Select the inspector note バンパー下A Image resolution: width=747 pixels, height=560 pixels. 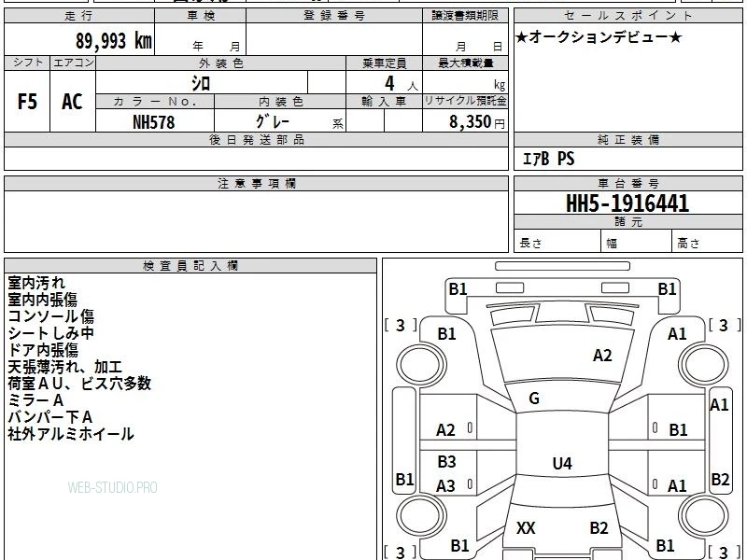49,417
